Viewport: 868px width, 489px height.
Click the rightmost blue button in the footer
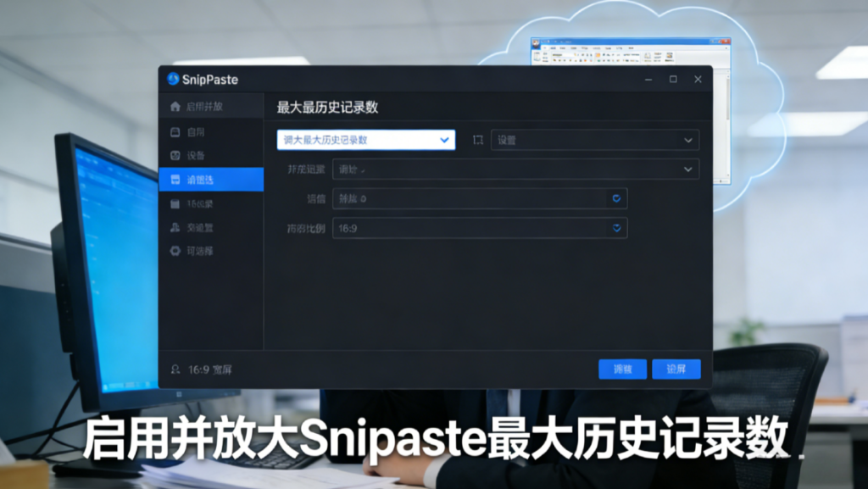[x=676, y=370]
